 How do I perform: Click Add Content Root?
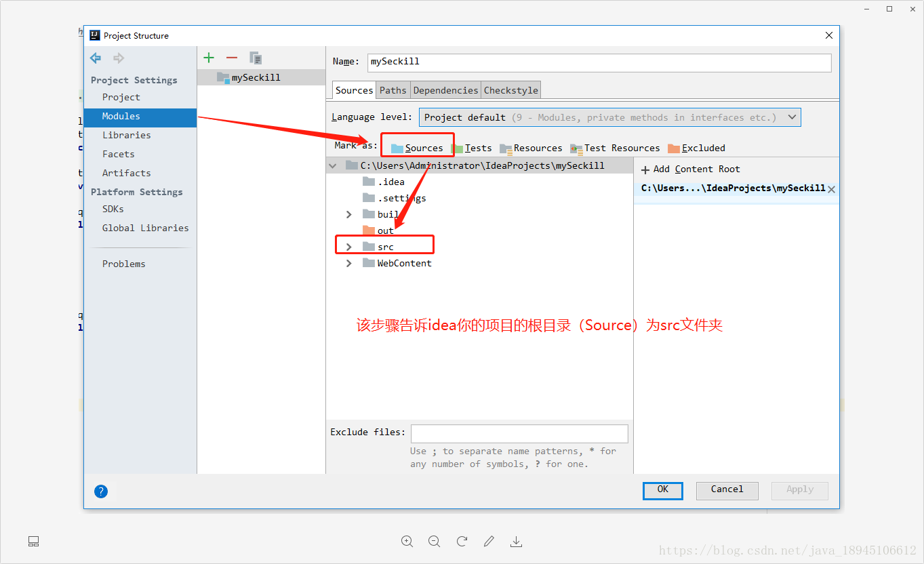pyautogui.click(x=691, y=169)
